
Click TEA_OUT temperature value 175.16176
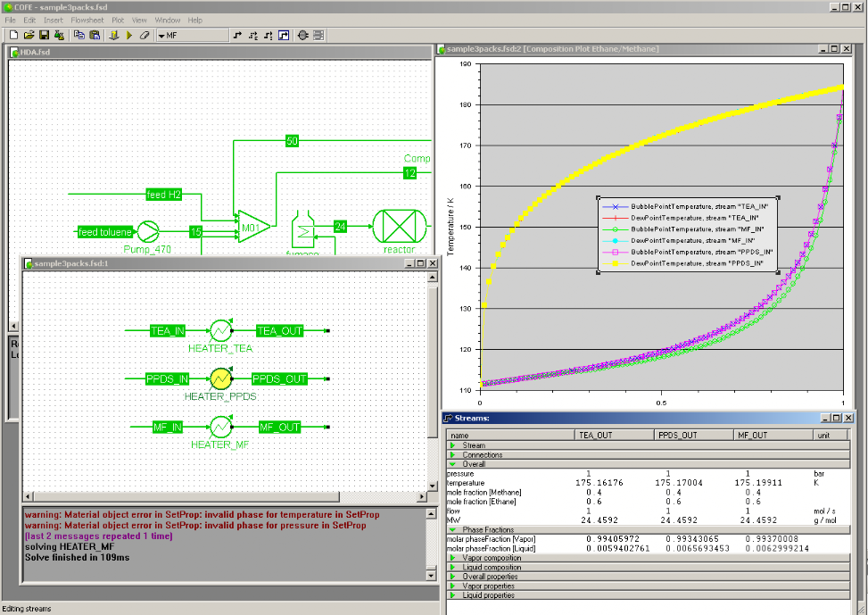tap(599, 483)
